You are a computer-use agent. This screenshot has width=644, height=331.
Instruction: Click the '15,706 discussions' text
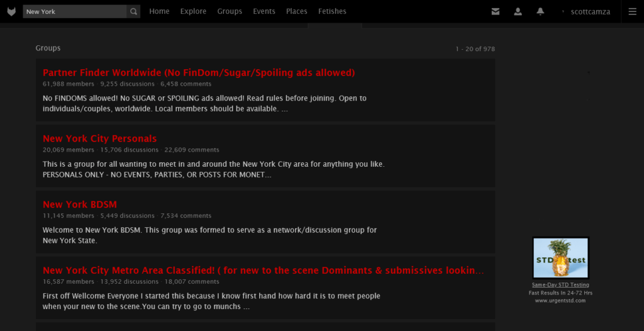coord(130,150)
